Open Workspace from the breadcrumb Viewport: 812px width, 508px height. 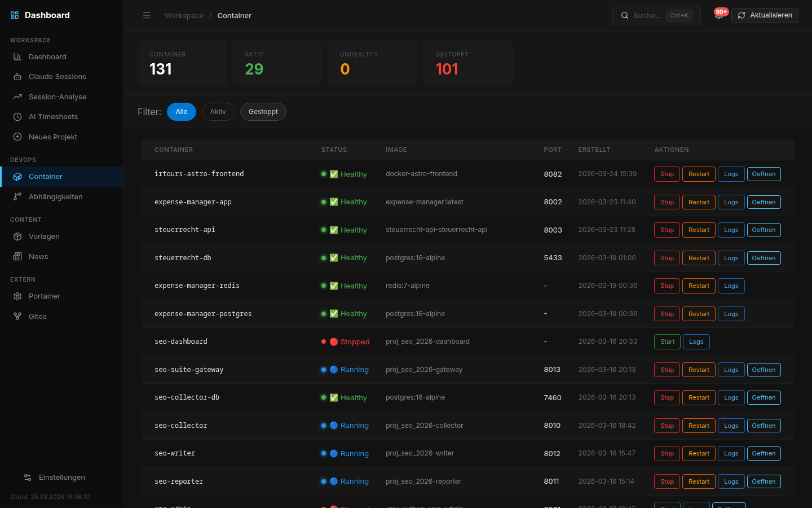coord(184,15)
